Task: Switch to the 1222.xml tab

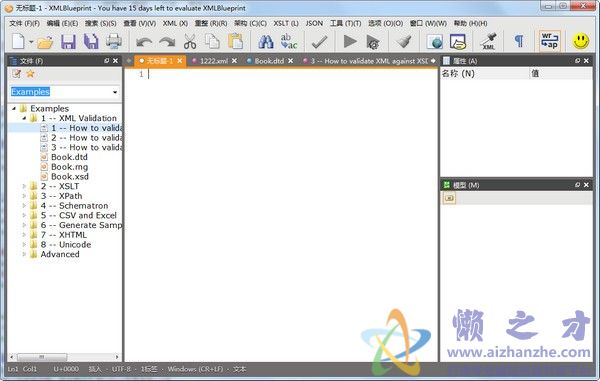Action: tap(214, 61)
